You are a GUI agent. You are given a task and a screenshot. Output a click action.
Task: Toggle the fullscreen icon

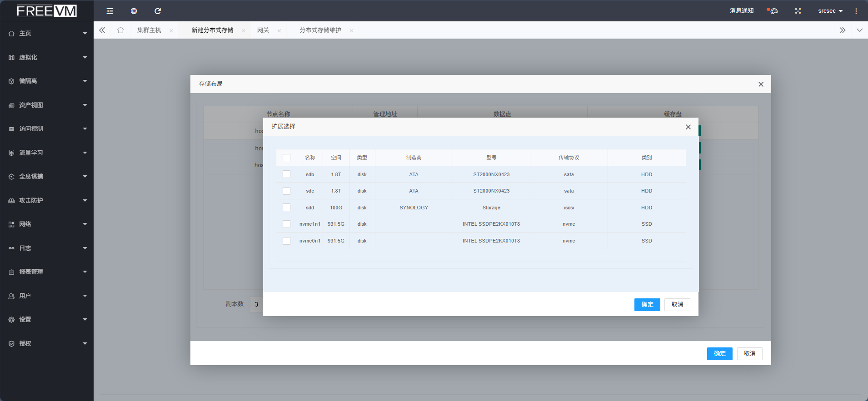[x=798, y=11]
